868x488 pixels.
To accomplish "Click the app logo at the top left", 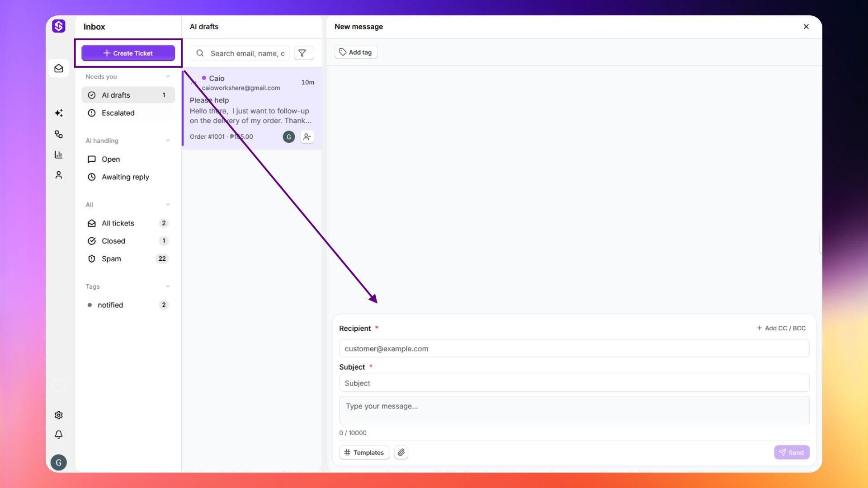I will pyautogui.click(x=59, y=26).
